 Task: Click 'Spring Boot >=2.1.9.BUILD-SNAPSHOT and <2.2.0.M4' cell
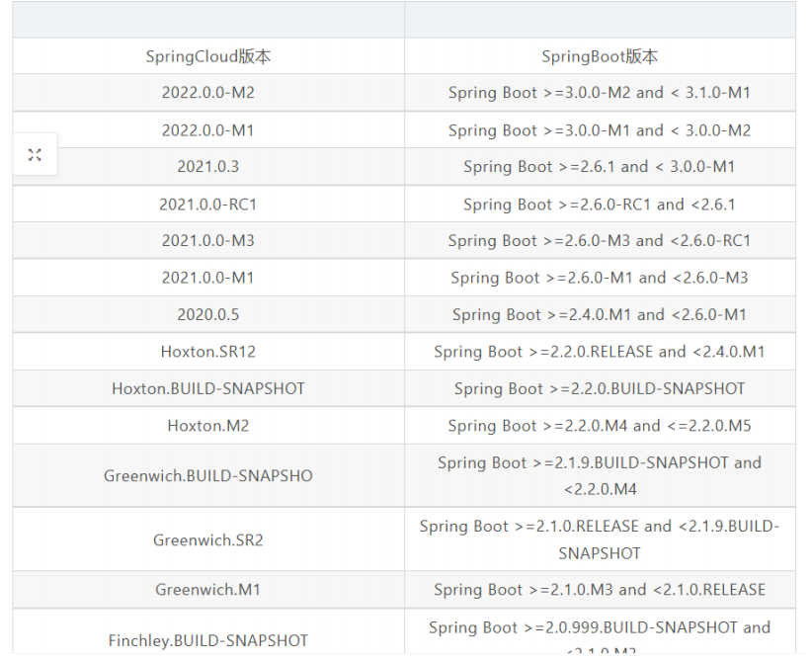tap(600, 475)
